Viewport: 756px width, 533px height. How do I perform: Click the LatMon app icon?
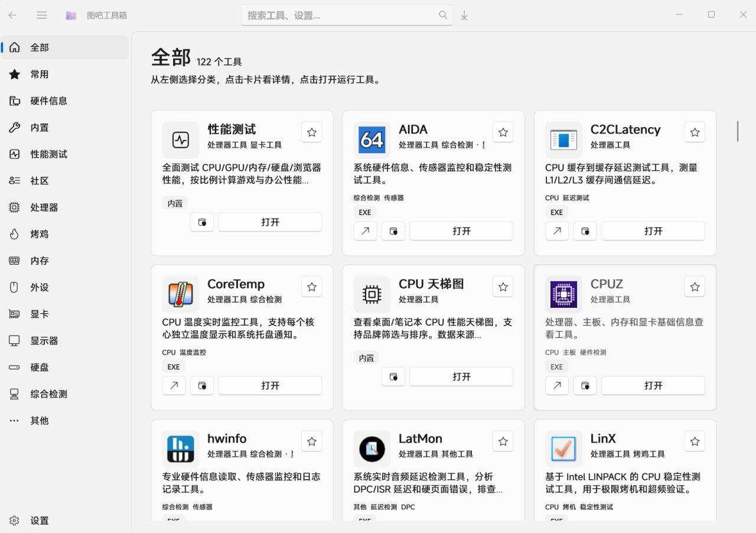[372, 449]
